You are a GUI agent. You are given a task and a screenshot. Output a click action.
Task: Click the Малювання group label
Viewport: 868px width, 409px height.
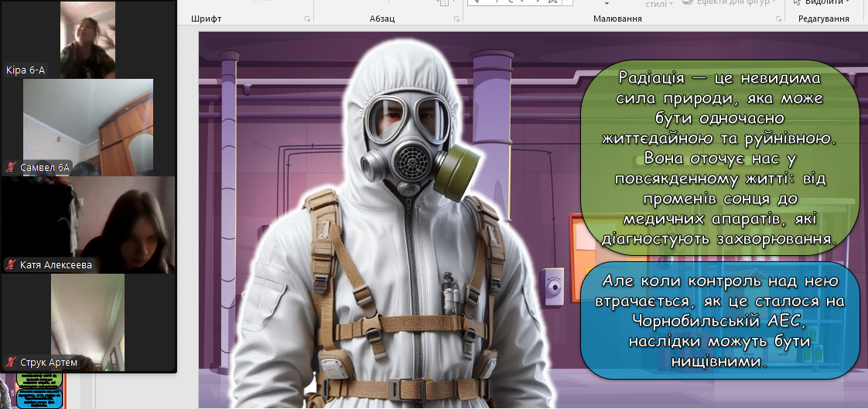point(617,19)
